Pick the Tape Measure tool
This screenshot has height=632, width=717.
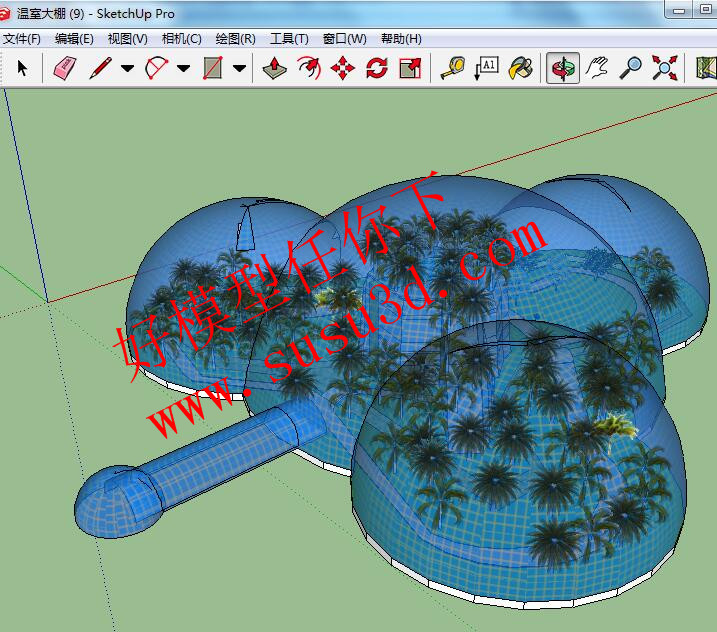pos(453,68)
